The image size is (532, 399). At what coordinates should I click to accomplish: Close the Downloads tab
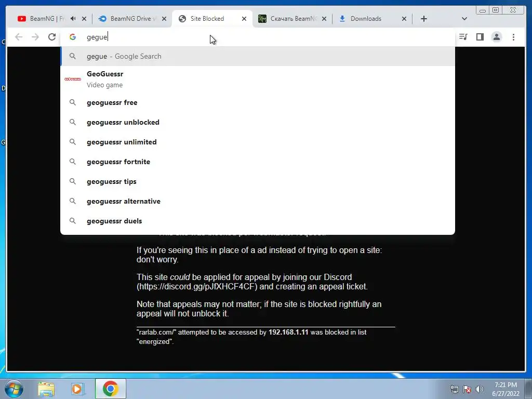(404, 19)
